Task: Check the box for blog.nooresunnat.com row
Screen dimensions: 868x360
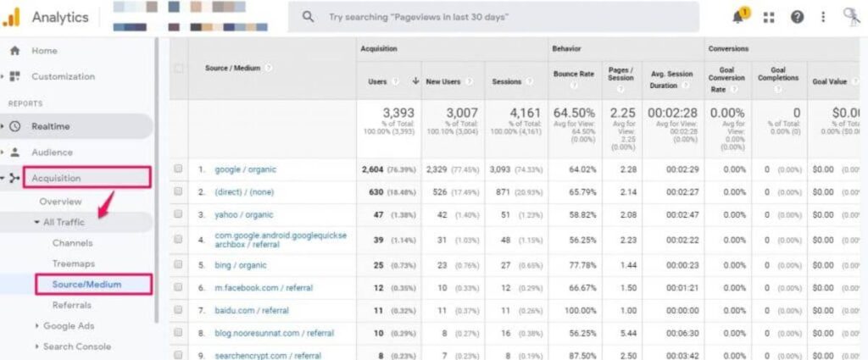Action: tap(178, 333)
